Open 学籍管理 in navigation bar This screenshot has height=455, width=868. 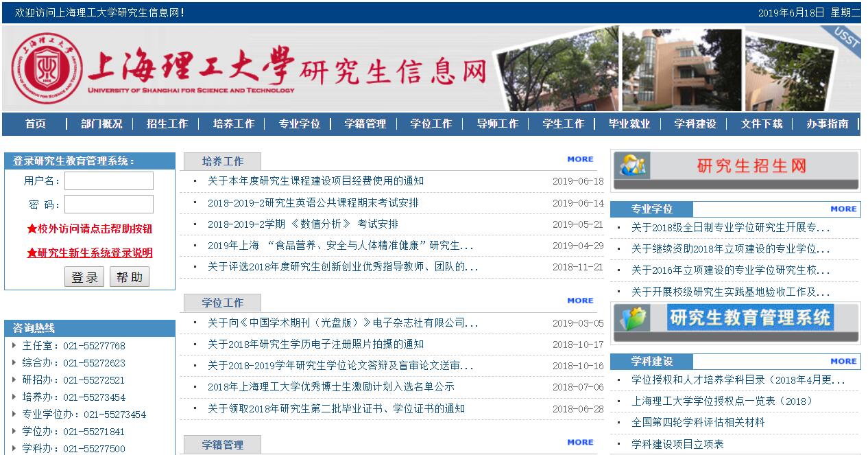coord(365,124)
